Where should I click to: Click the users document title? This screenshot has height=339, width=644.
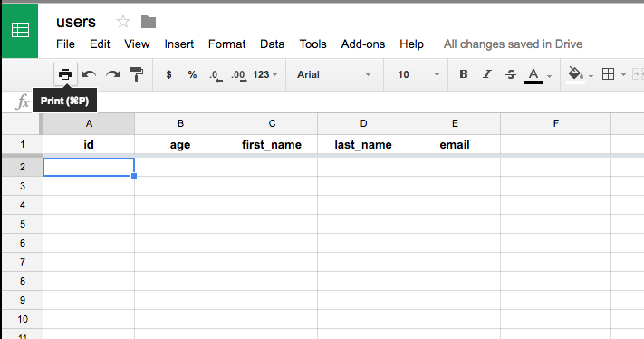click(x=76, y=22)
